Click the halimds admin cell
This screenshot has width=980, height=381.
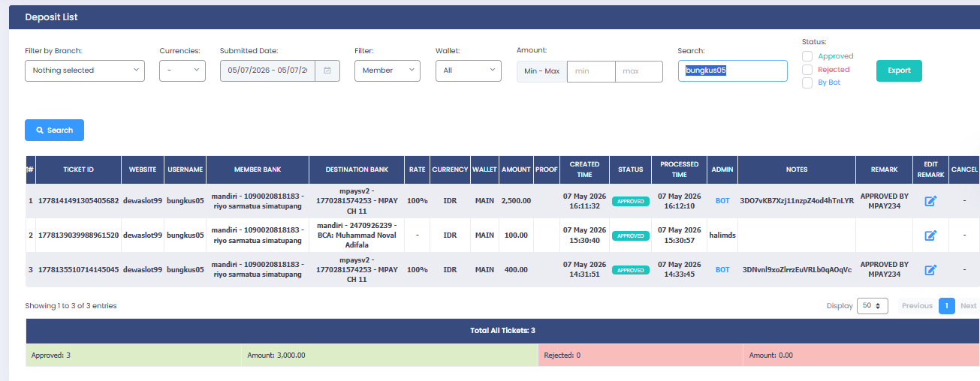[722, 235]
